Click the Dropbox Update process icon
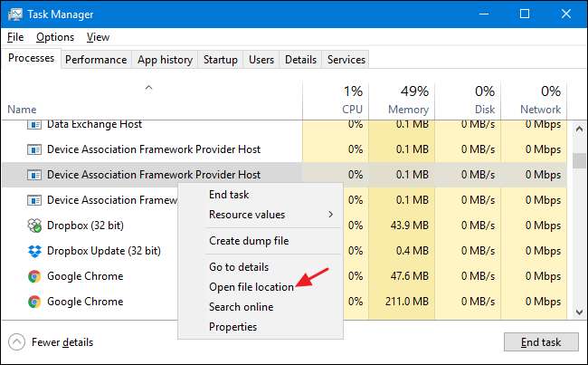588x365 pixels. (34, 251)
